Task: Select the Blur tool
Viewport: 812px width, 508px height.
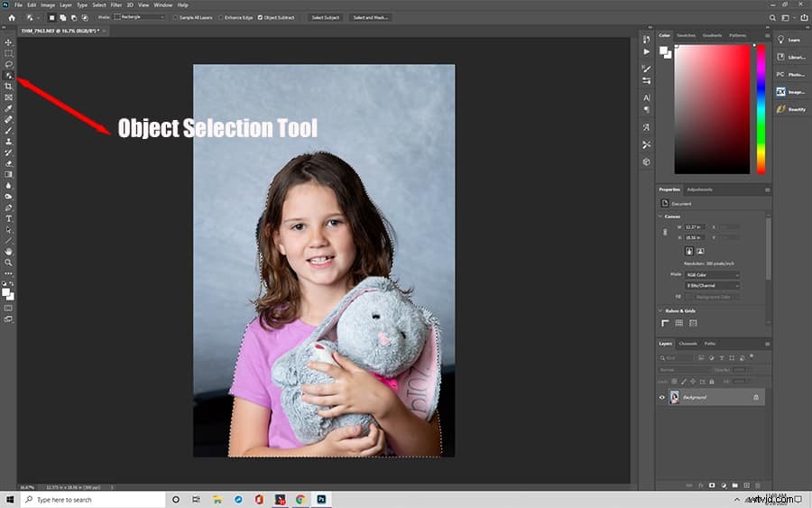Action: [x=8, y=186]
